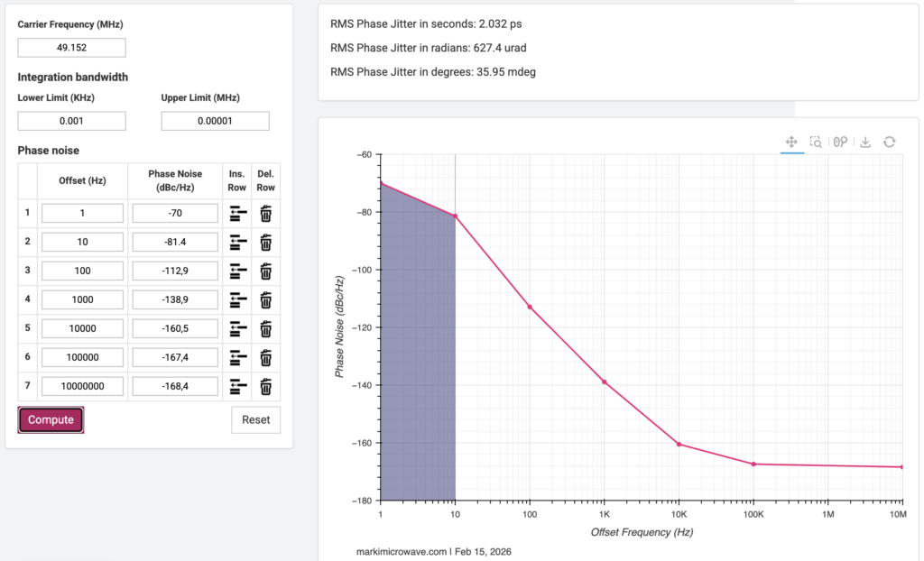Enable the Wheel Zoom tool
This screenshot has height=561, width=924.
tap(840, 142)
